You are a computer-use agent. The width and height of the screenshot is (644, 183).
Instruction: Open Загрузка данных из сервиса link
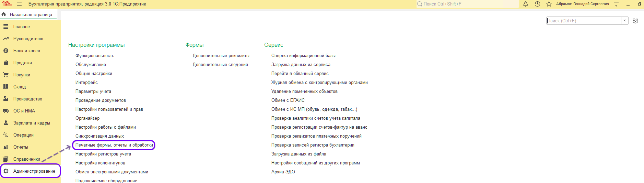click(x=301, y=64)
